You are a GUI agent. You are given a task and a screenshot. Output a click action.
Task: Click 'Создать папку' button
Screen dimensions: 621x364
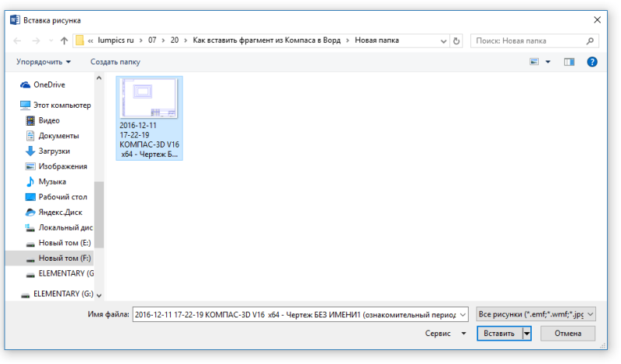point(115,62)
